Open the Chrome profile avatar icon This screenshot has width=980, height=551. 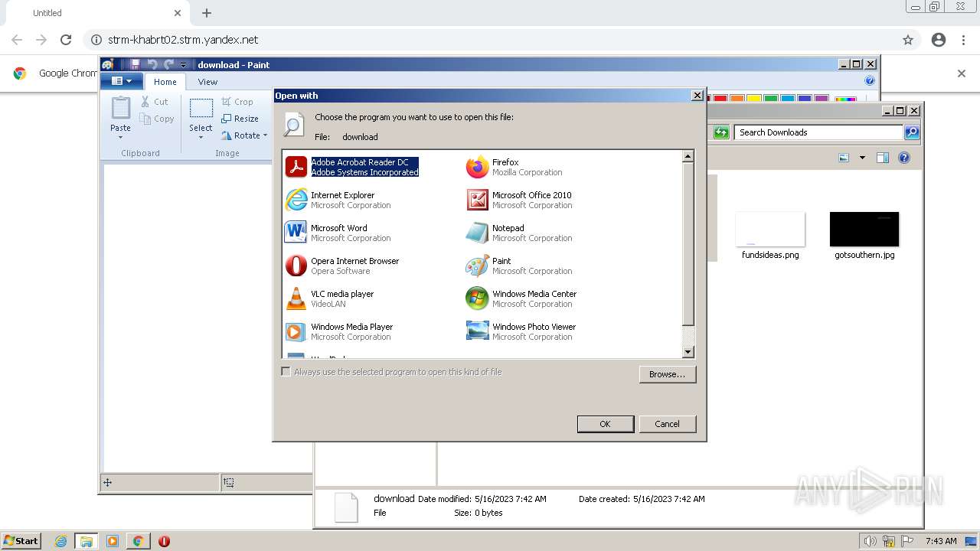pos(939,40)
